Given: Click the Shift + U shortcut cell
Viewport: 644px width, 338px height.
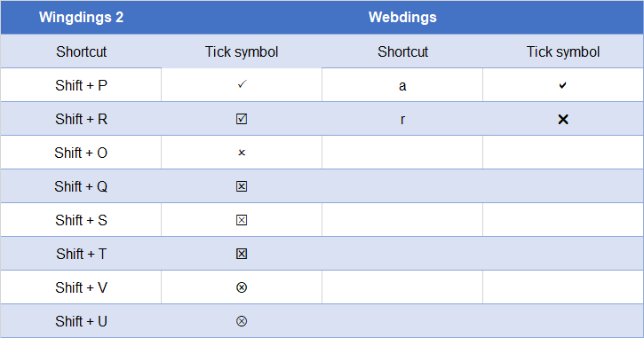Looking at the screenshot, I should pyautogui.click(x=81, y=321).
